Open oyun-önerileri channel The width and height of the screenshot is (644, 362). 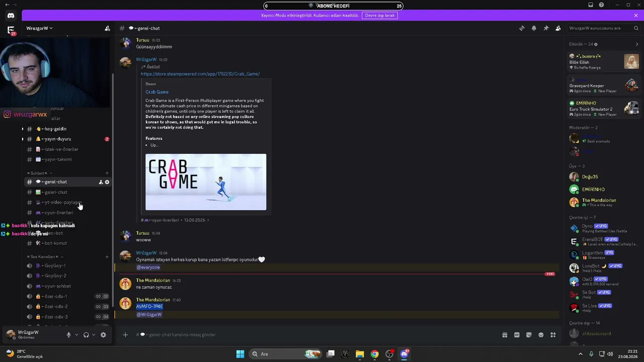pos(67,213)
